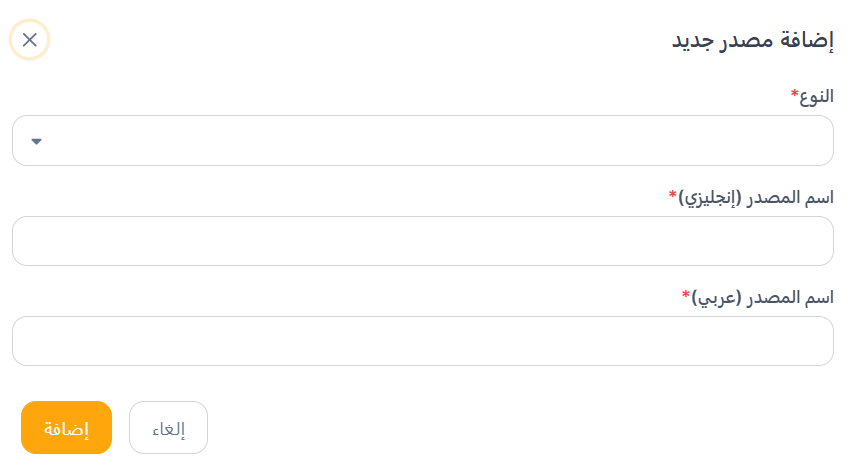Click the اسم المصدر (إنجليزي) input field
This screenshot has width=850, height=473.
(x=422, y=241)
